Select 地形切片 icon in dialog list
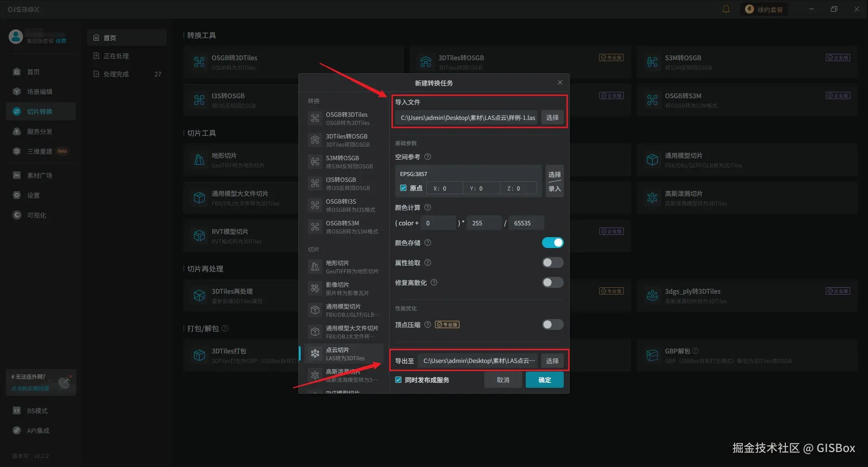Screen dimensions: 868x467 pyautogui.click(x=315, y=267)
